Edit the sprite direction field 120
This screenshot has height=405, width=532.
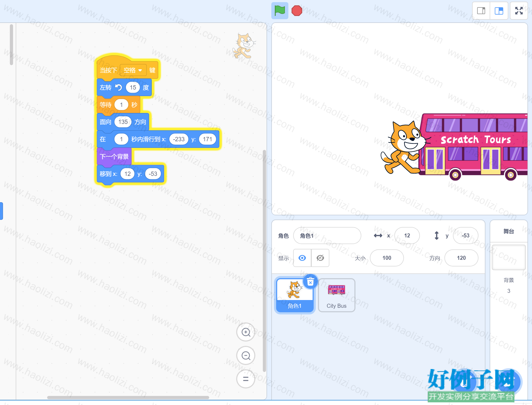(x=461, y=258)
